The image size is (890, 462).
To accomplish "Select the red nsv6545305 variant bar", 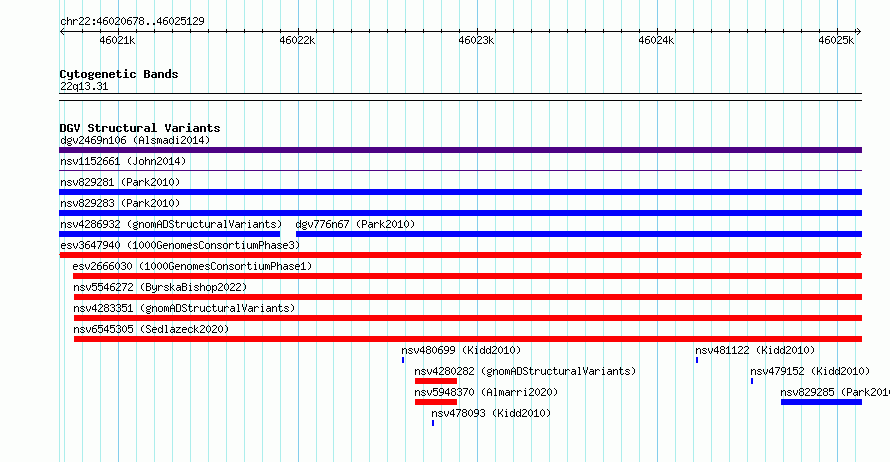I will pyautogui.click(x=468, y=339).
